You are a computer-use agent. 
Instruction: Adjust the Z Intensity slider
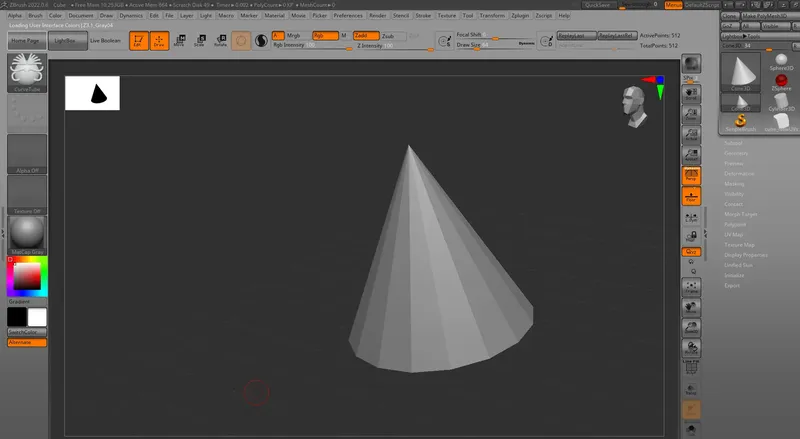pyautogui.click(x=395, y=46)
